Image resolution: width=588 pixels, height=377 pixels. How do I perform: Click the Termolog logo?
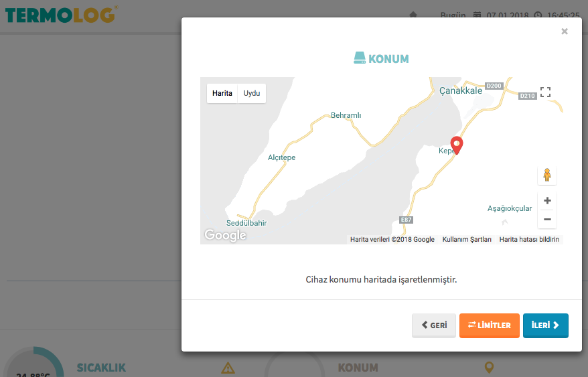pos(60,14)
